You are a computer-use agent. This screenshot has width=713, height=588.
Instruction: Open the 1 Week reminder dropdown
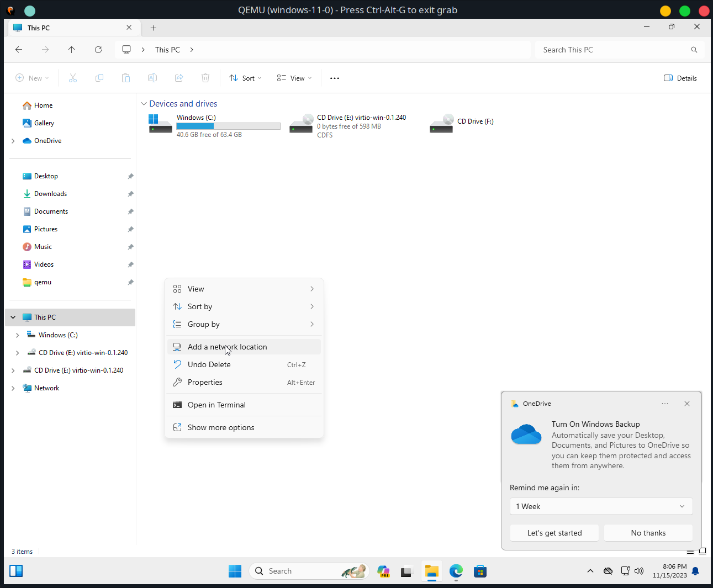(x=601, y=506)
